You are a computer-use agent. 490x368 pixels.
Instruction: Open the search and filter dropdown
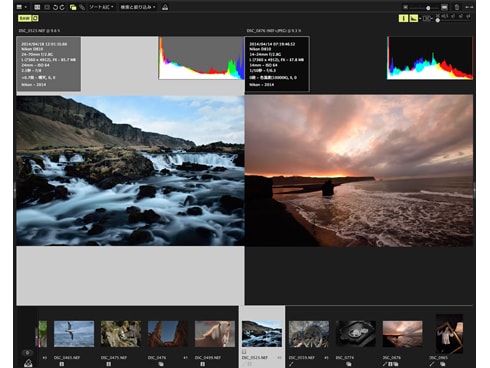(x=138, y=7)
